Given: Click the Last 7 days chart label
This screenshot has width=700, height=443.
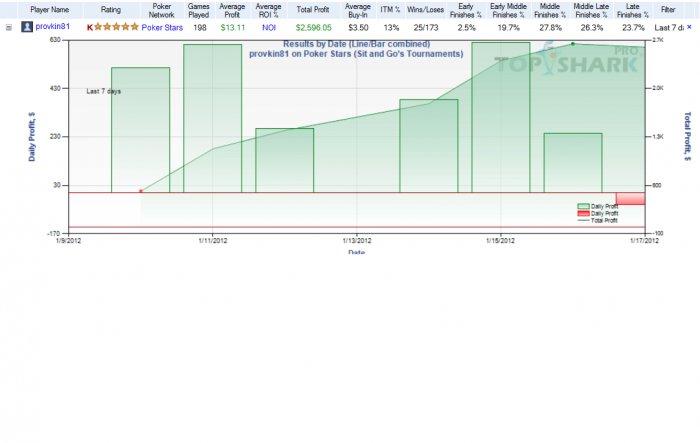Looking at the screenshot, I should click(x=104, y=91).
